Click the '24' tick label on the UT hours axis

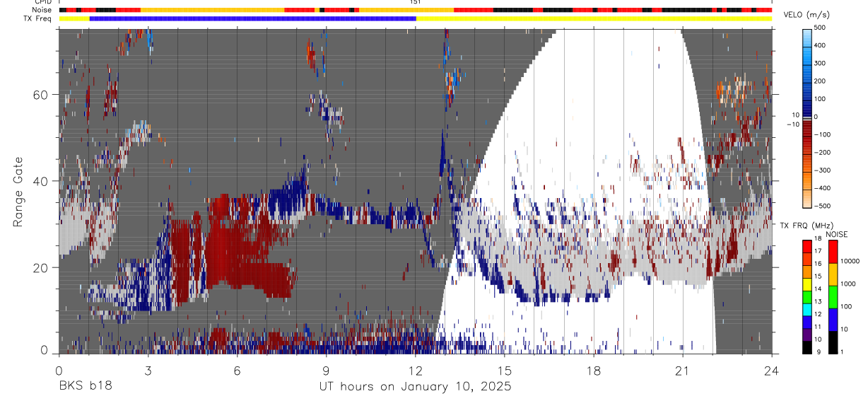(x=772, y=370)
